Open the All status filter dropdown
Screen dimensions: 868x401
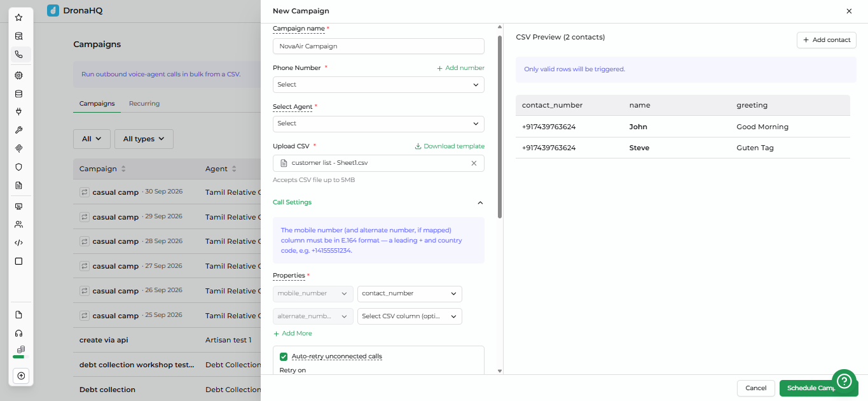[92, 139]
